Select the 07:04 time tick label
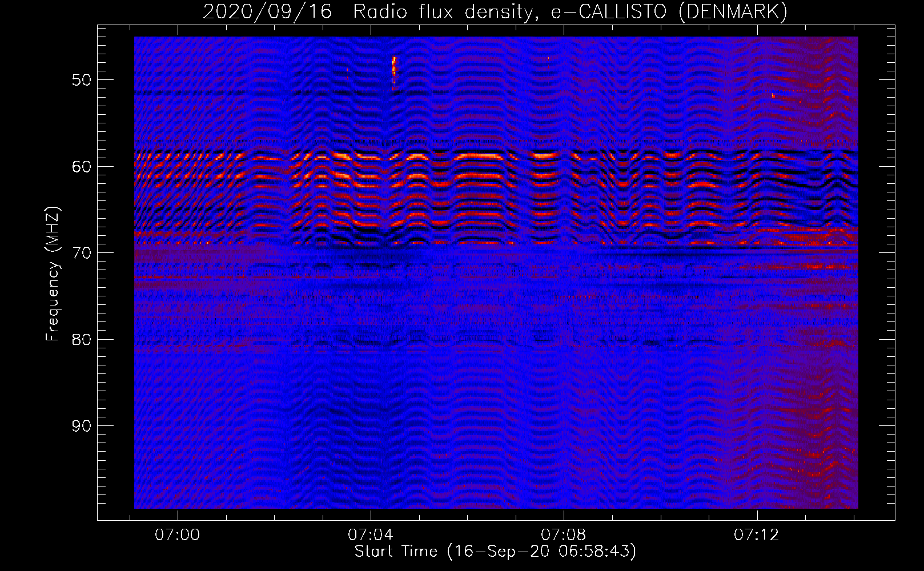Image resolution: width=924 pixels, height=571 pixels. (371, 535)
